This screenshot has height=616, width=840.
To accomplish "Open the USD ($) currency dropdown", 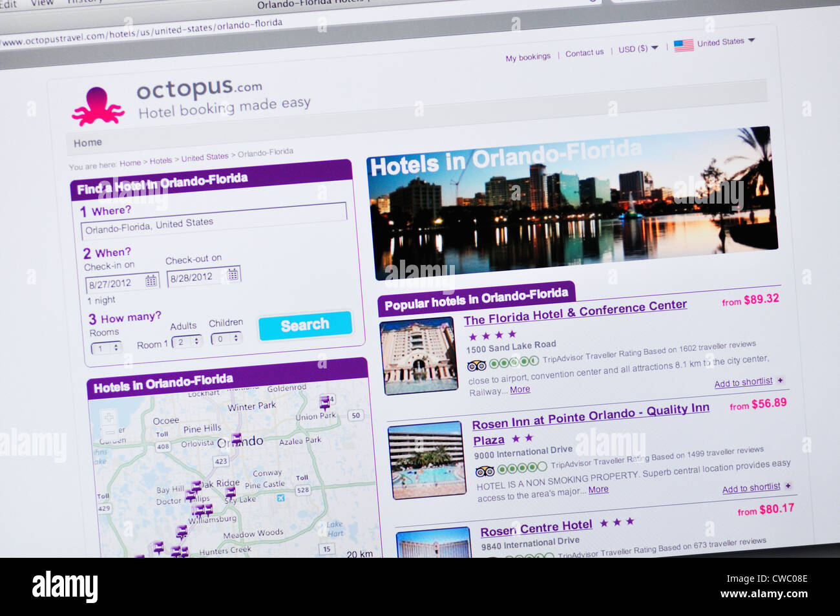I will (x=638, y=48).
